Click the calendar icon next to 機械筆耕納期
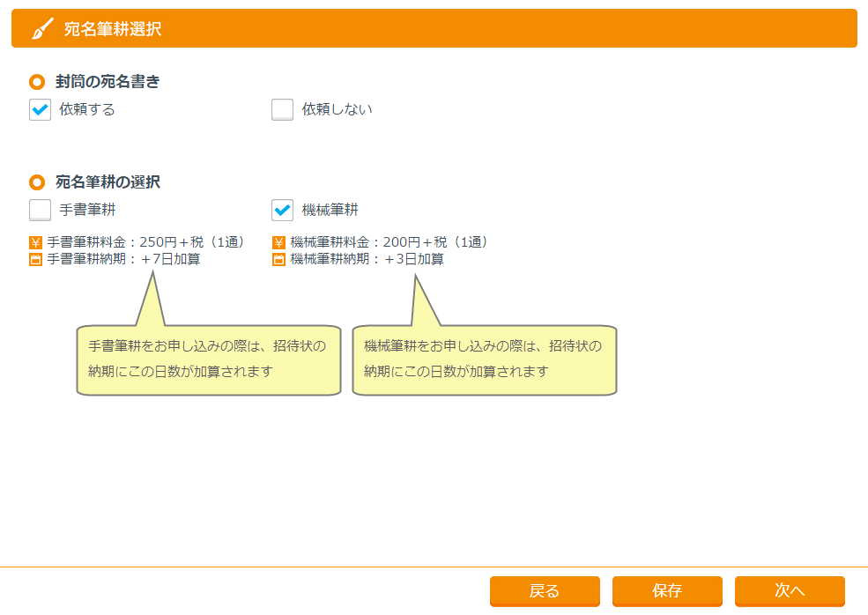Viewport: 868px width, 615px height. [x=279, y=260]
